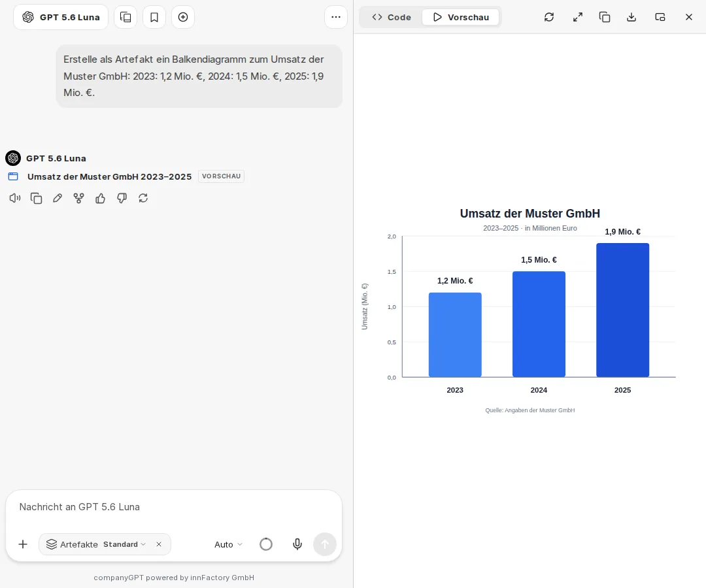Click the read aloud speaker icon
The image size is (706, 588).
15,198
